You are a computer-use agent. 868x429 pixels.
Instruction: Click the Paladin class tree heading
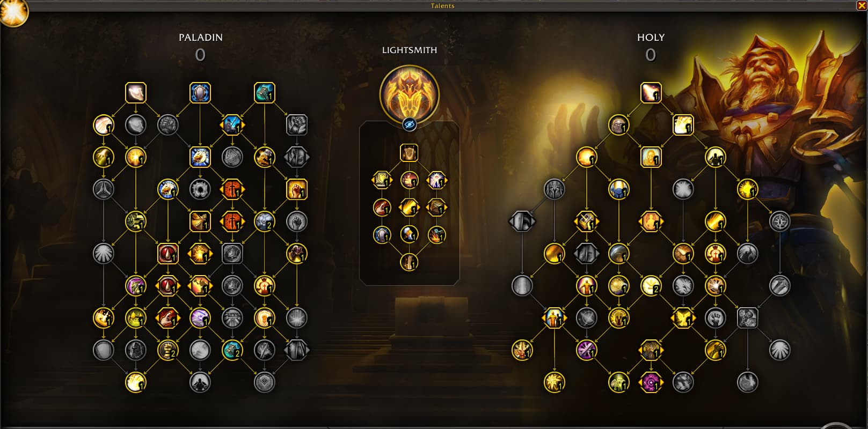click(x=200, y=38)
